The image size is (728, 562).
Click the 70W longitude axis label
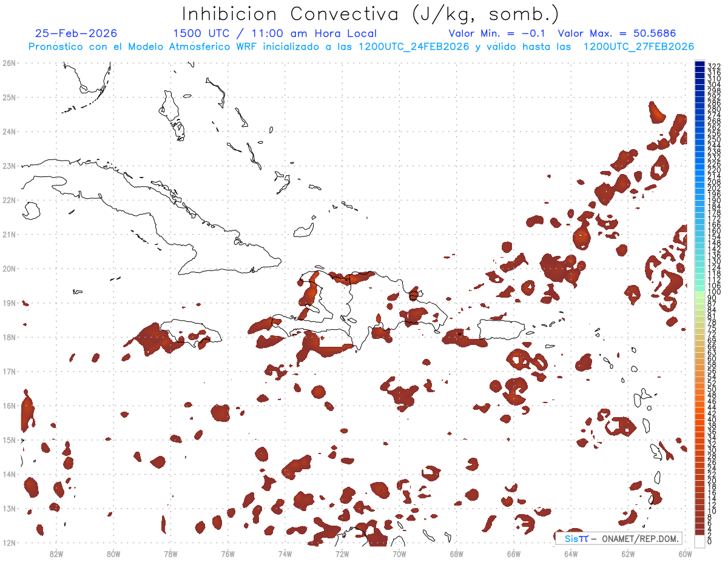(399, 553)
